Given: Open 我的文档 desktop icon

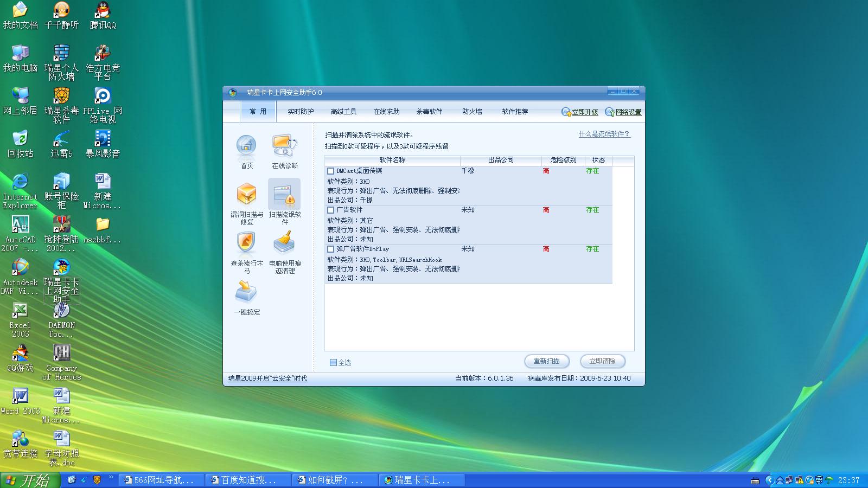Looking at the screenshot, I should pos(20,15).
